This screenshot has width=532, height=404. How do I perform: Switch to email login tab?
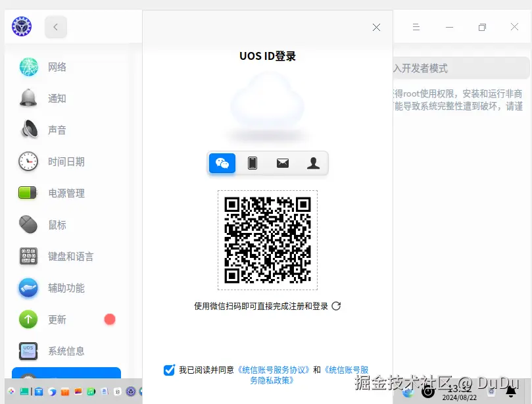tap(283, 163)
